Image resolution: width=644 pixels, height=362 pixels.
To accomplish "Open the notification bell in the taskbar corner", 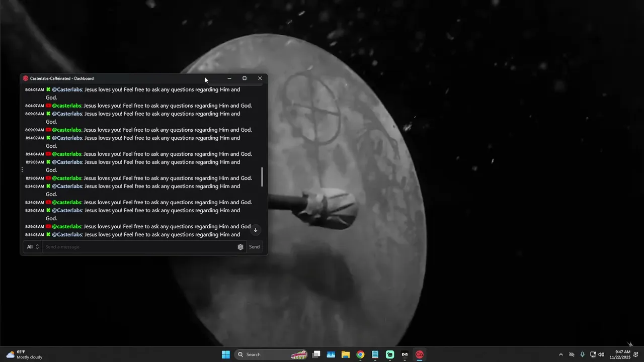I will (636, 354).
